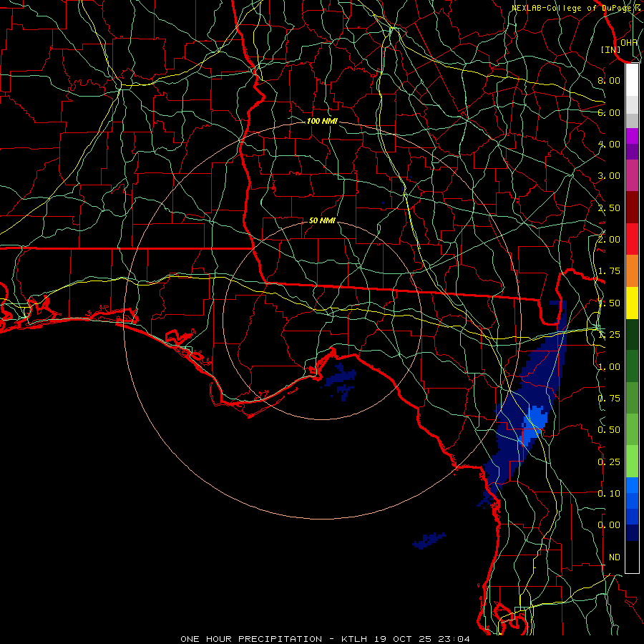Click the 0.50 legend value

click(x=609, y=430)
